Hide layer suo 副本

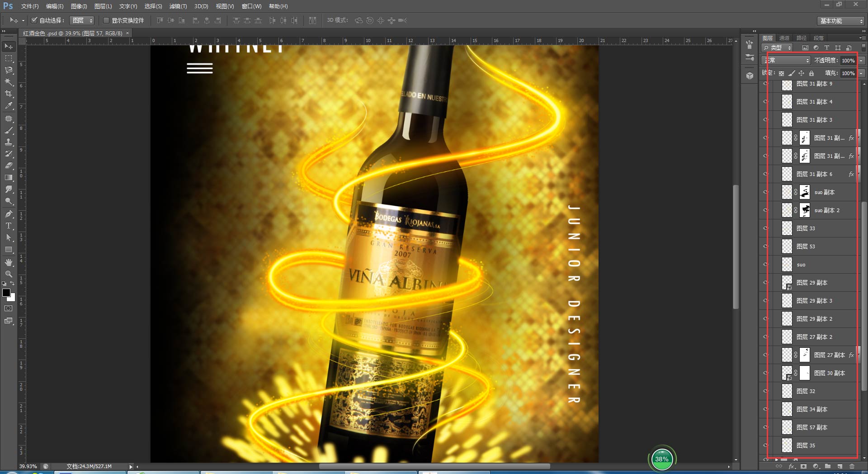point(766,192)
